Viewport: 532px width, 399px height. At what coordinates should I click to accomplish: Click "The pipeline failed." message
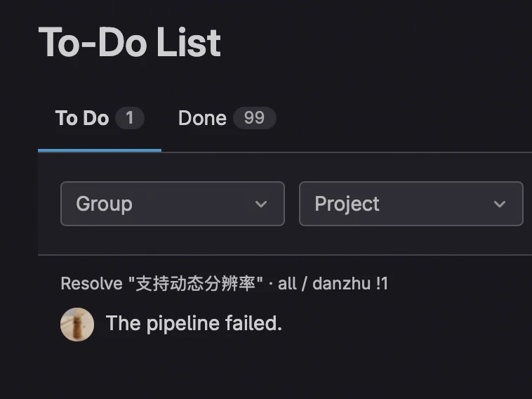point(194,324)
